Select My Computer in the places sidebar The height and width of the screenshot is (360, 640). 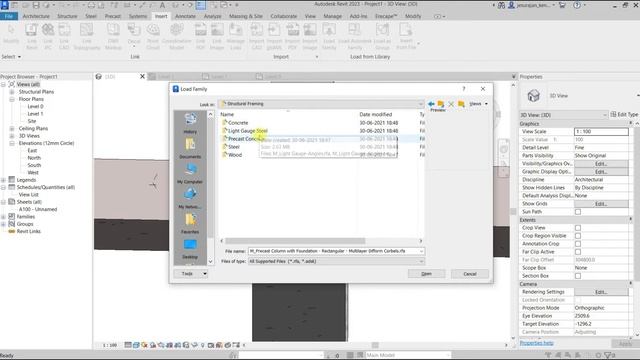(190, 173)
